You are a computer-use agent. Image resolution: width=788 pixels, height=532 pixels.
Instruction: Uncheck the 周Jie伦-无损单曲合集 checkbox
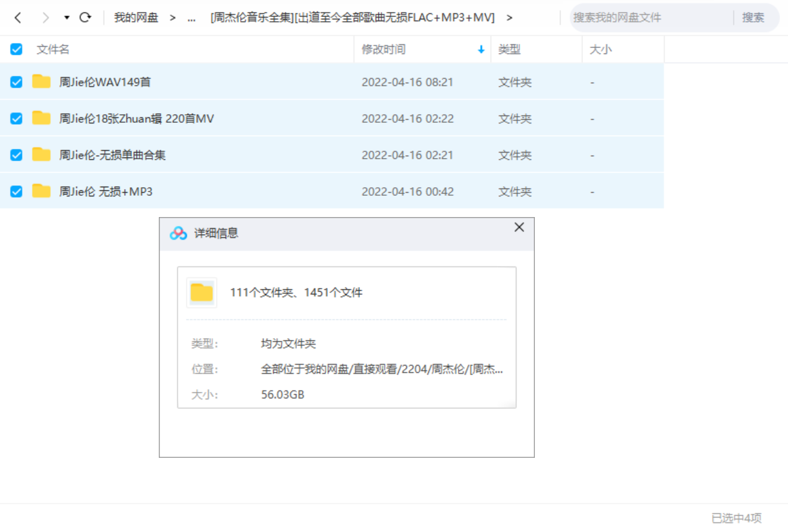coord(16,155)
